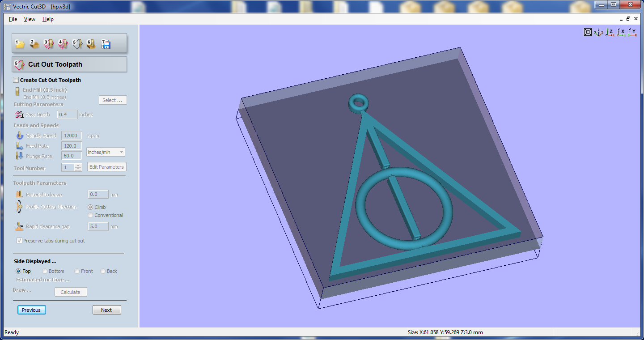Click the inner document restore button

[628, 19]
